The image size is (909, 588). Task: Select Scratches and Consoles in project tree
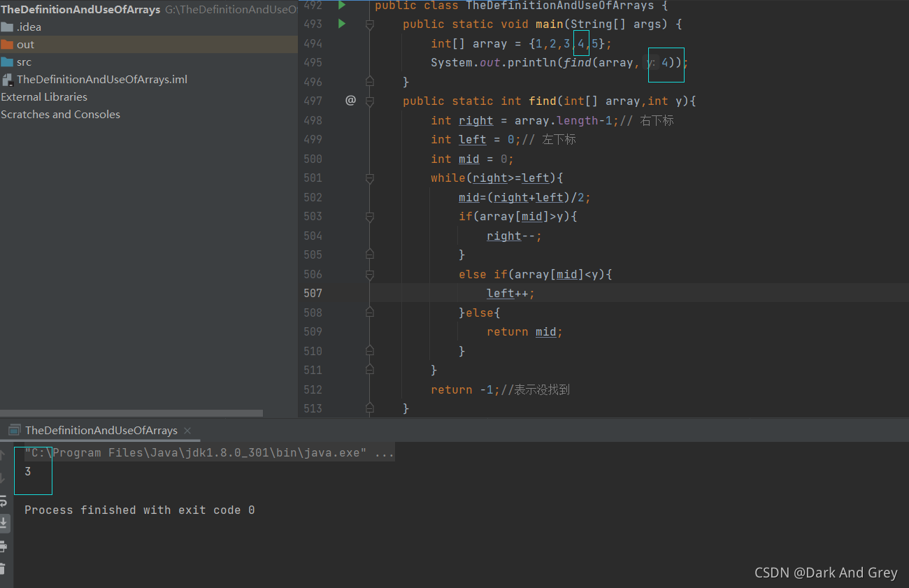click(60, 115)
